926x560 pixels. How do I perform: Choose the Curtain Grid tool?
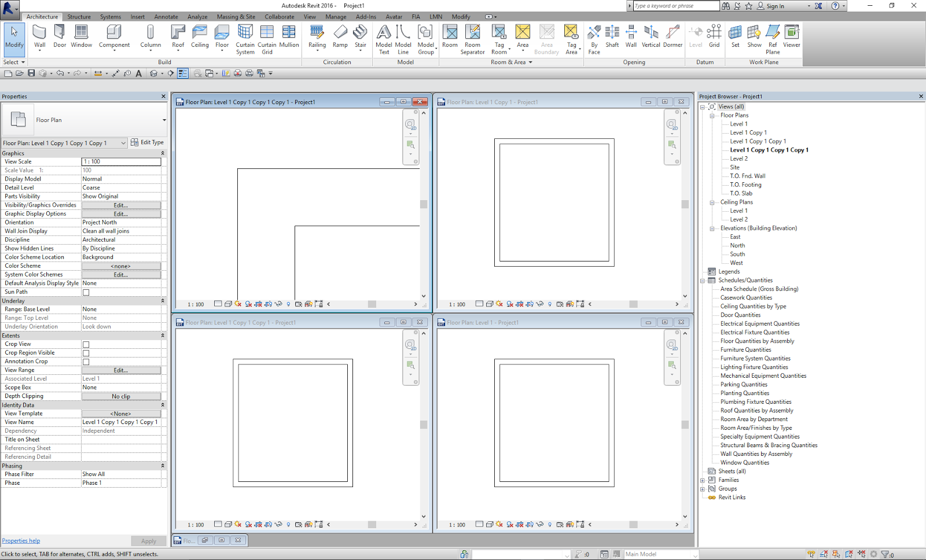pos(267,39)
